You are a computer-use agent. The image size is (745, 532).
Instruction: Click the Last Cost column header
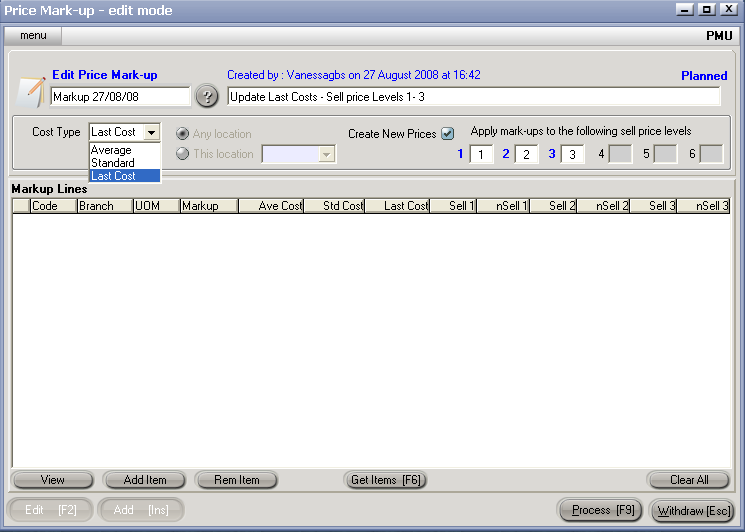point(397,206)
